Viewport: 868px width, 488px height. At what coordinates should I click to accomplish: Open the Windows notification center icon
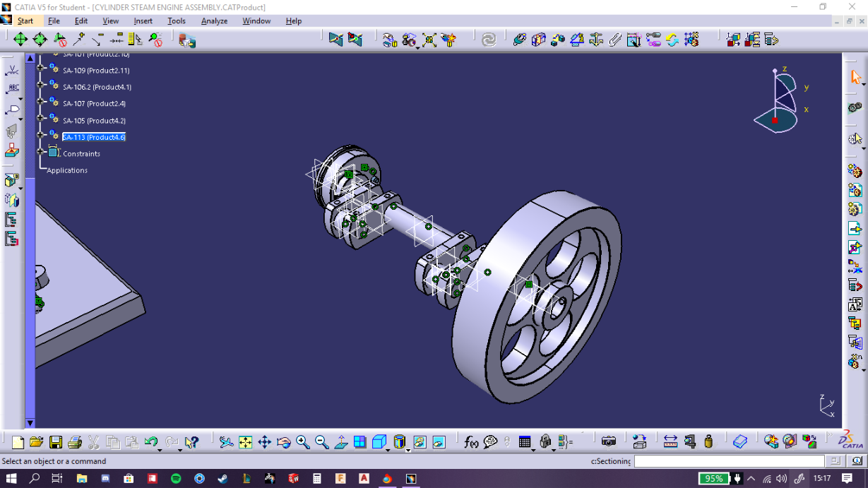click(848, 479)
